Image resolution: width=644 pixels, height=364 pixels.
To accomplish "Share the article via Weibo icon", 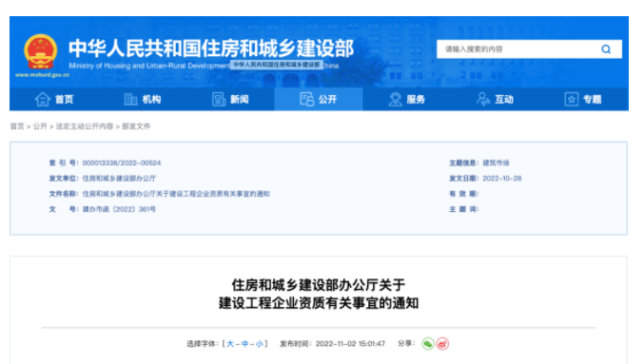I will 442,343.
